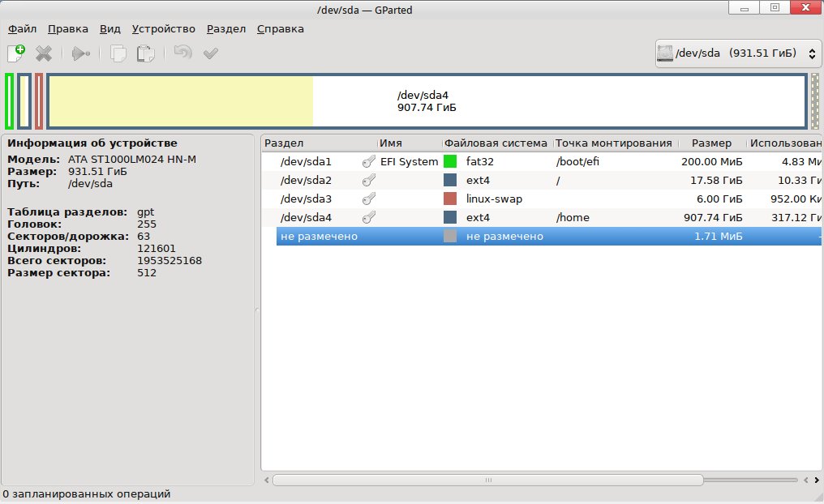Select the /dev/sda4 partition row
This screenshot has height=504, width=824.
(x=542, y=217)
